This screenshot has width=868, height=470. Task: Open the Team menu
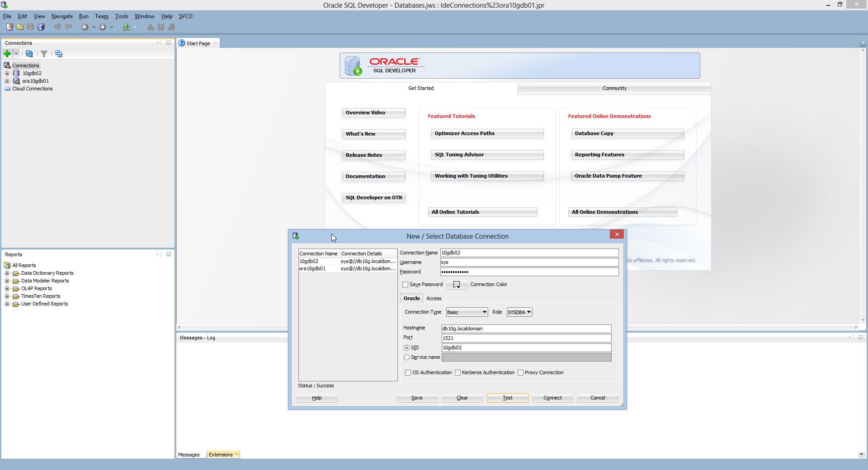click(102, 16)
